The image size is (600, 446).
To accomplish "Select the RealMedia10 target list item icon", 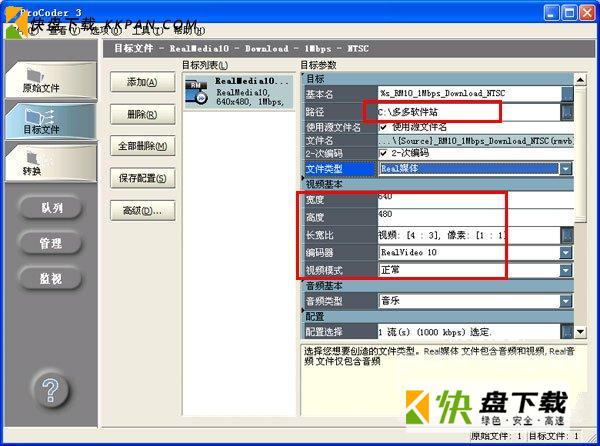I will pos(196,92).
